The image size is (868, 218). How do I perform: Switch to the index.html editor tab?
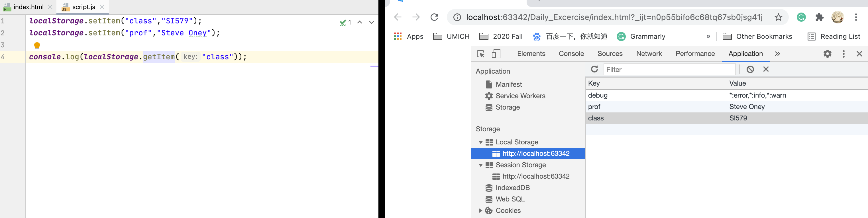28,7
